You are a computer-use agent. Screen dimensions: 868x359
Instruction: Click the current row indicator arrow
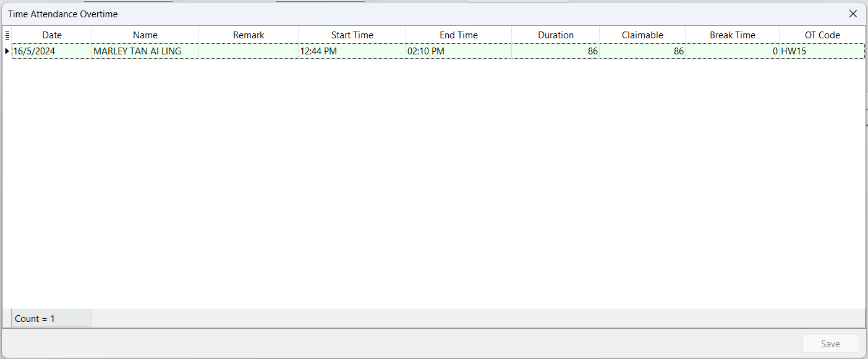click(x=7, y=51)
